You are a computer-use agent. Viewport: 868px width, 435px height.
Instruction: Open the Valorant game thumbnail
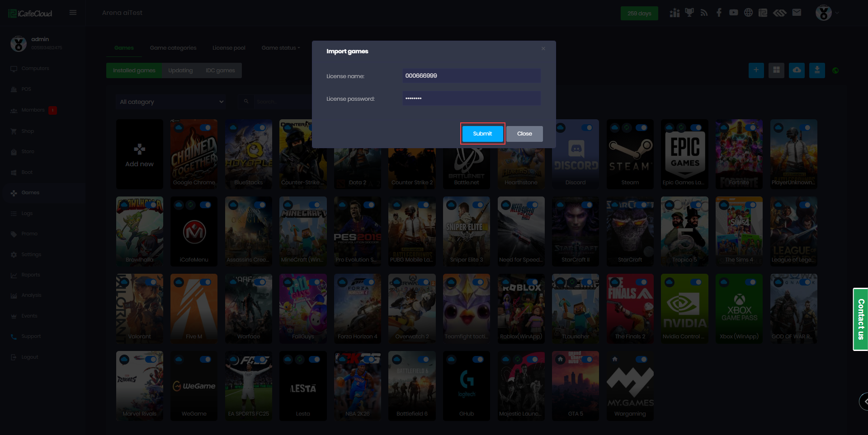(x=140, y=309)
